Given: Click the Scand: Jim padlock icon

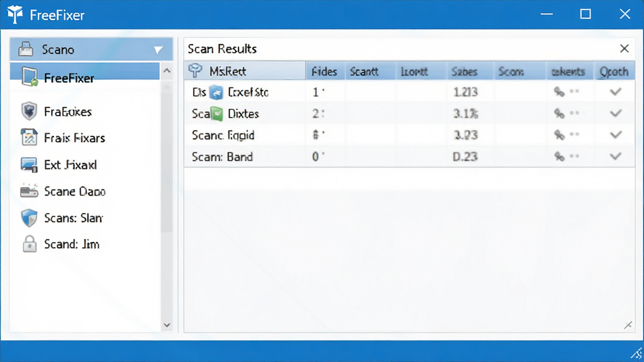Looking at the screenshot, I should [x=30, y=244].
